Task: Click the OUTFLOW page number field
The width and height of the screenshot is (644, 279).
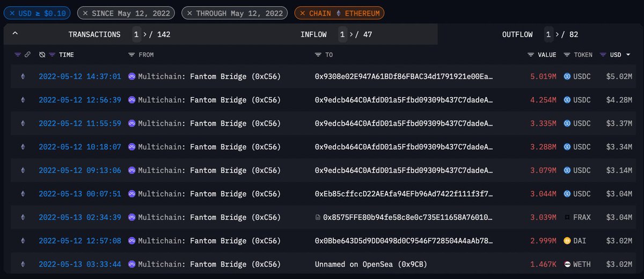Action: click(x=549, y=34)
